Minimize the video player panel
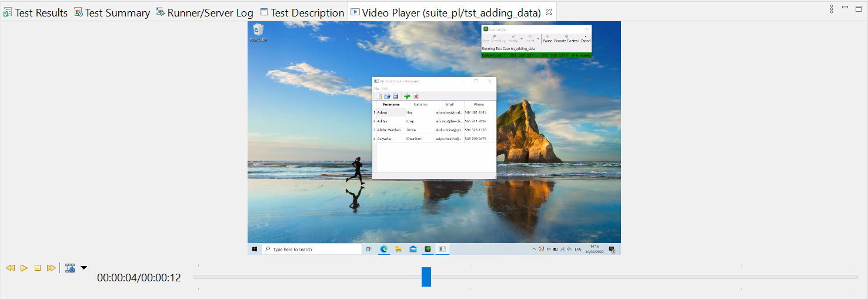Screen dimensions: 868x299 pos(845,8)
